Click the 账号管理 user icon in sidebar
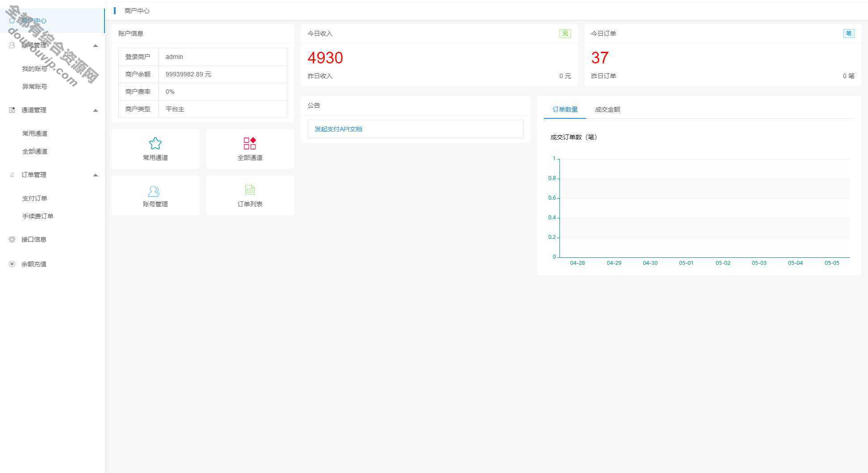 12,45
